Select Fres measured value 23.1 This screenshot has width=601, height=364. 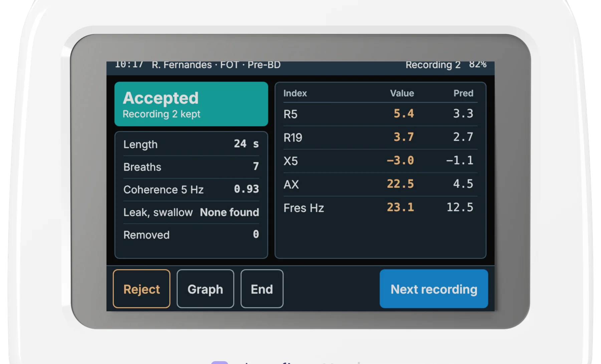pyautogui.click(x=400, y=207)
